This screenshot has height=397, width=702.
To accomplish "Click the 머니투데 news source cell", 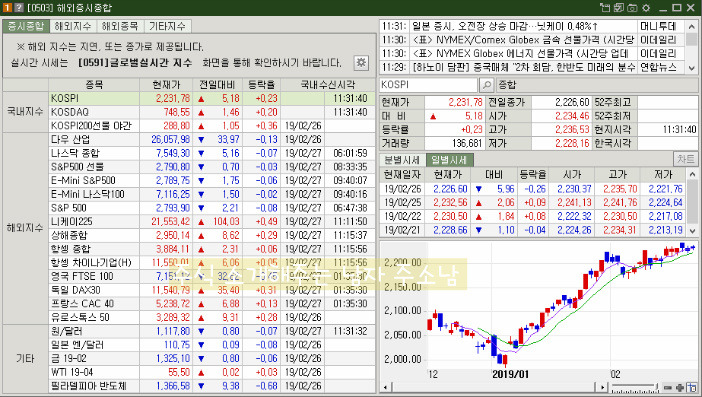I will [x=661, y=26].
